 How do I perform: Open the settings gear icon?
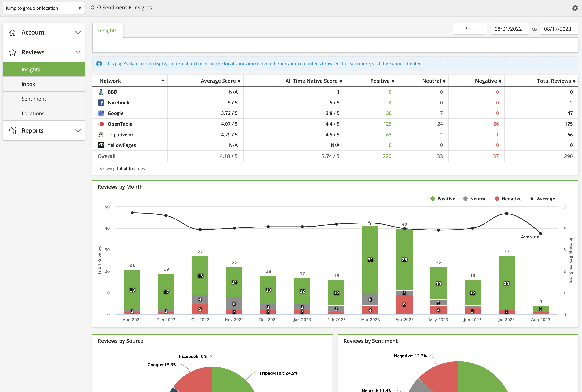pos(575,8)
